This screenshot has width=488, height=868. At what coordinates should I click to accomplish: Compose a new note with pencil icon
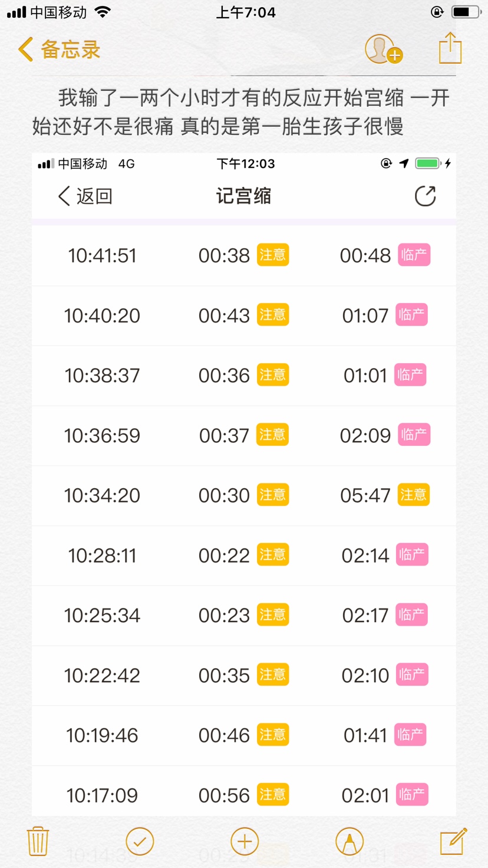tap(453, 841)
